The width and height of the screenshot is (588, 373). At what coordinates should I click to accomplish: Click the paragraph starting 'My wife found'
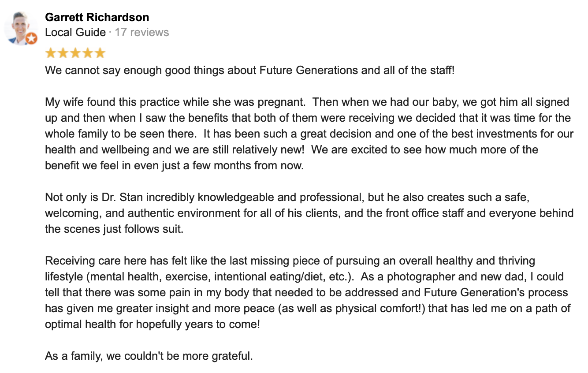(309, 134)
